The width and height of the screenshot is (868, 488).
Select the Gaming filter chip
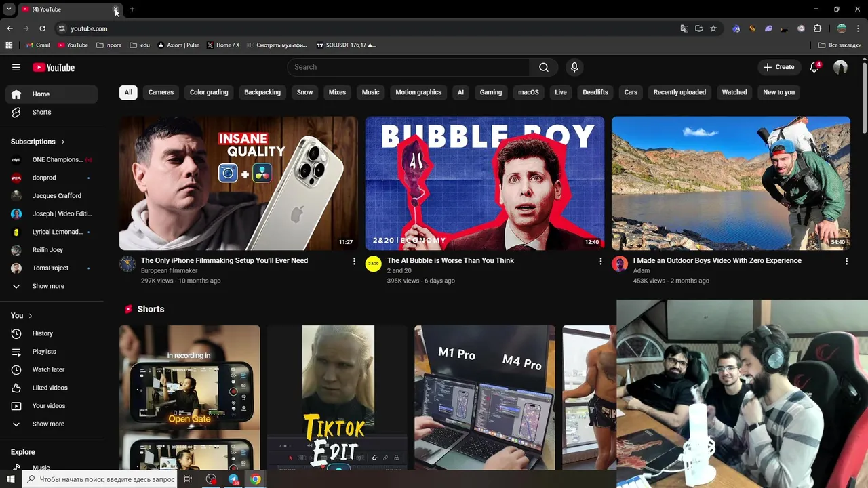(491, 92)
